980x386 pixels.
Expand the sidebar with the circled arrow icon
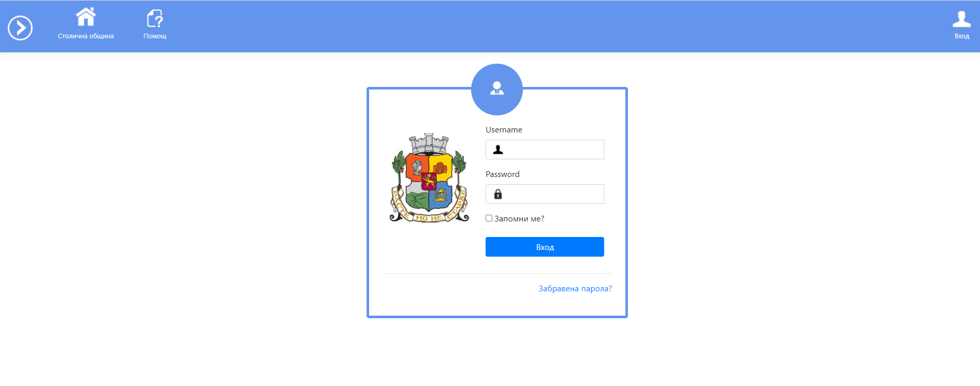click(20, 28)
